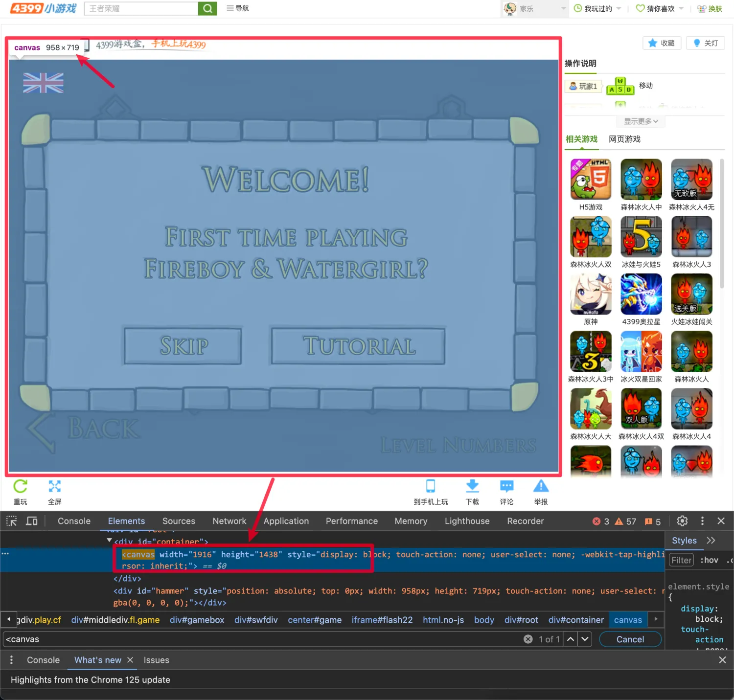Click the TUTORIAL button in the game

coord(358,346)
